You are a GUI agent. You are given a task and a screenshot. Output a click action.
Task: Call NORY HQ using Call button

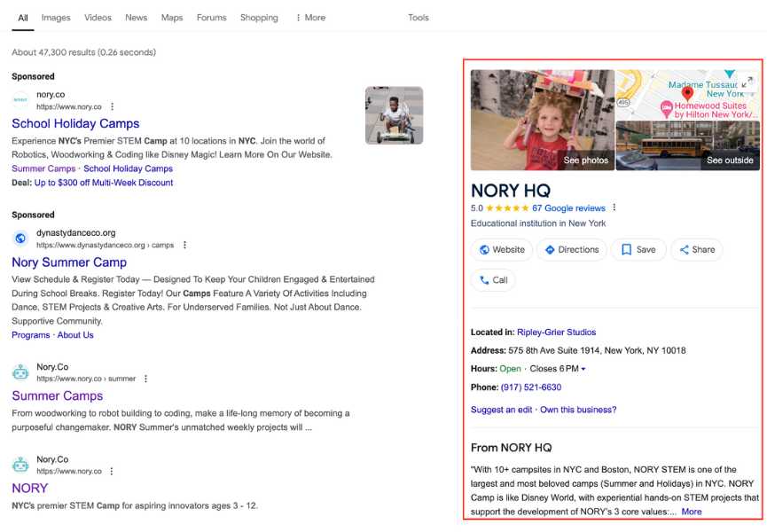point(493,280)
